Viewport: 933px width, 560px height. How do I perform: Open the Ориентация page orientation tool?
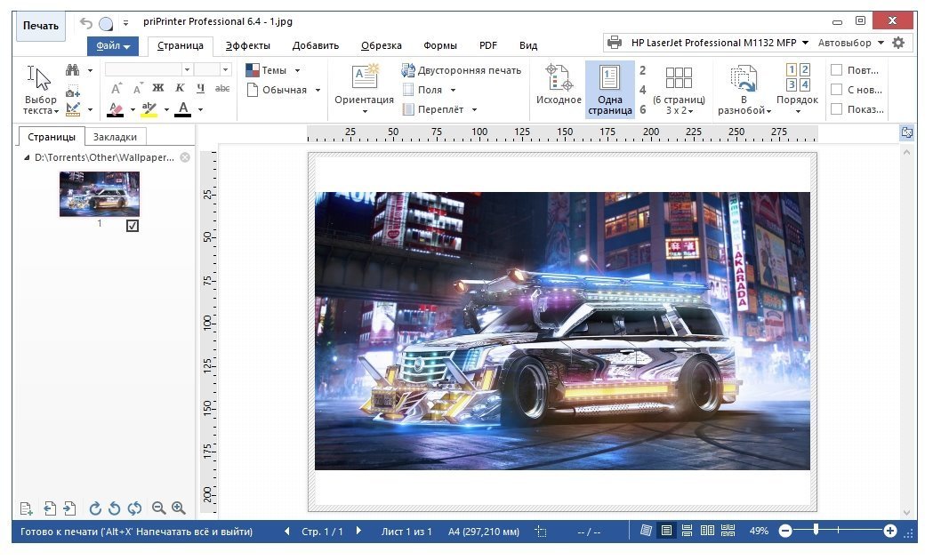pyautogui.click(x=364, y=89)
